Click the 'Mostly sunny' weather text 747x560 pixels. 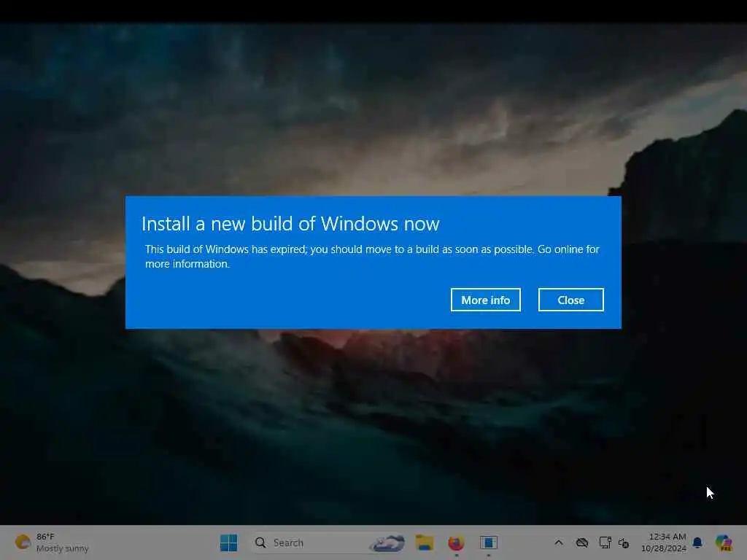point(63,548)
